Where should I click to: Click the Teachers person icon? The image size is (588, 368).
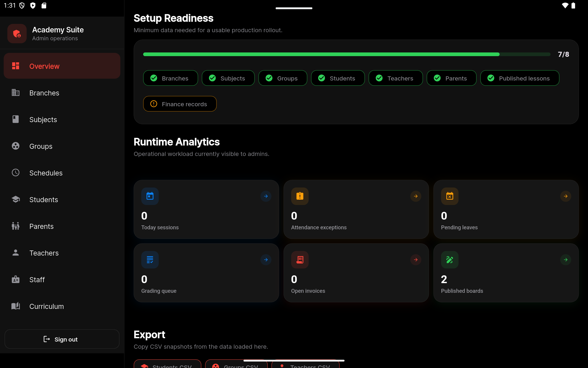(16, 253)
